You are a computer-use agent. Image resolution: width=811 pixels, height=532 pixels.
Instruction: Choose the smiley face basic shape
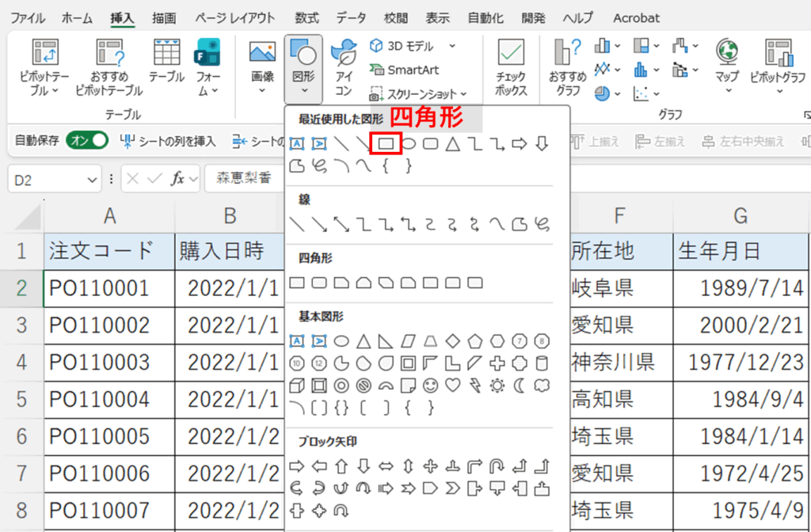point(430,386)
